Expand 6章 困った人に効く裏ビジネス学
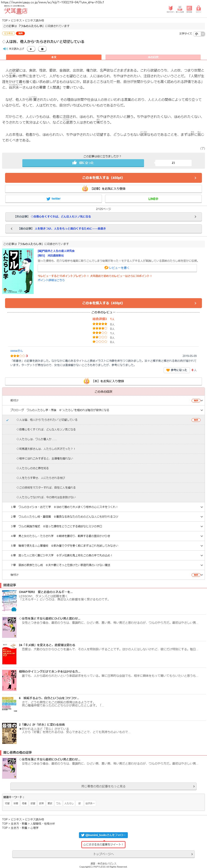The height and width of the screenshot is (868, 207). pos(104,555)
